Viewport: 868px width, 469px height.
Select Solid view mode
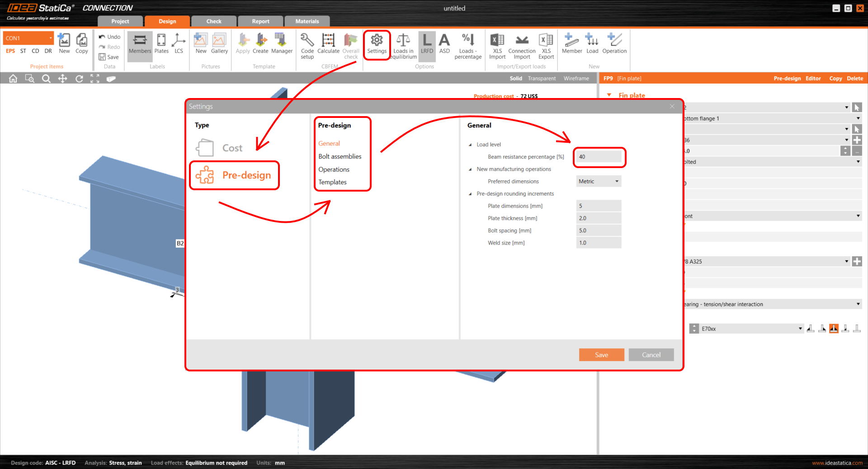click(x=516, y=79)
